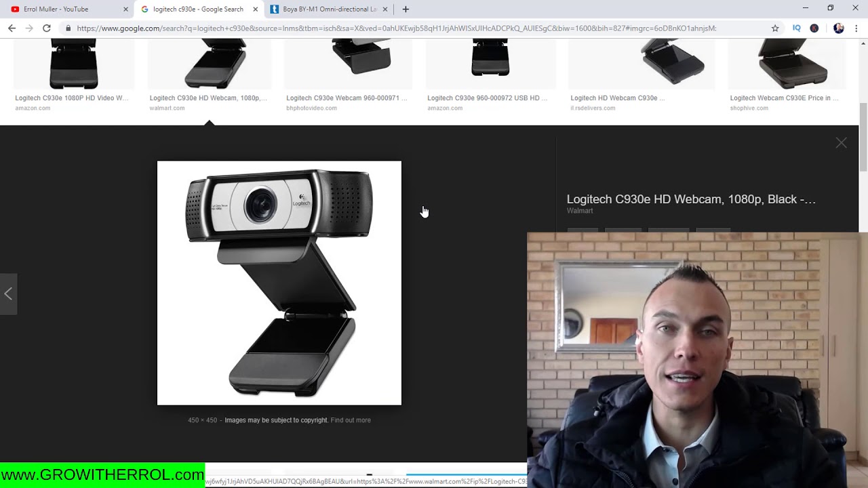Click amazon.com under Logitech C930e 1080P result
Image resolution: width=868 pixels, height=488 pixels.
[x=33, y=108]
